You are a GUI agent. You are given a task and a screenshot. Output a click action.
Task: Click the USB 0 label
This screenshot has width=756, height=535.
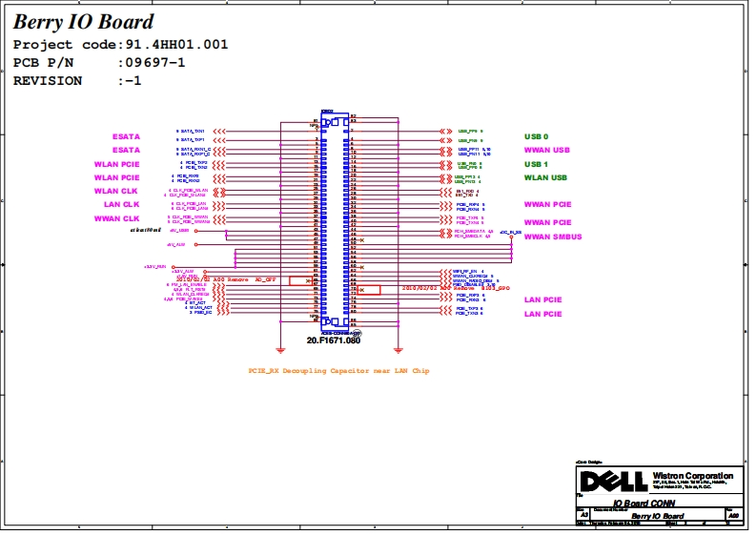[x=537, y=136]
